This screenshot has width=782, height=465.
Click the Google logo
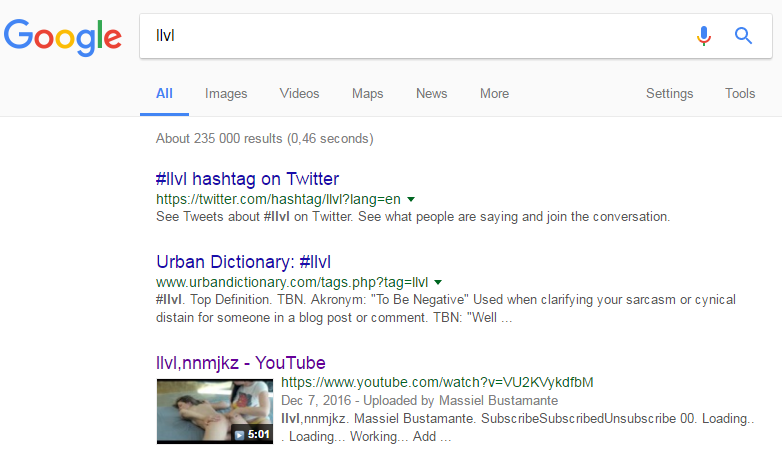click(x=63, y=37)
